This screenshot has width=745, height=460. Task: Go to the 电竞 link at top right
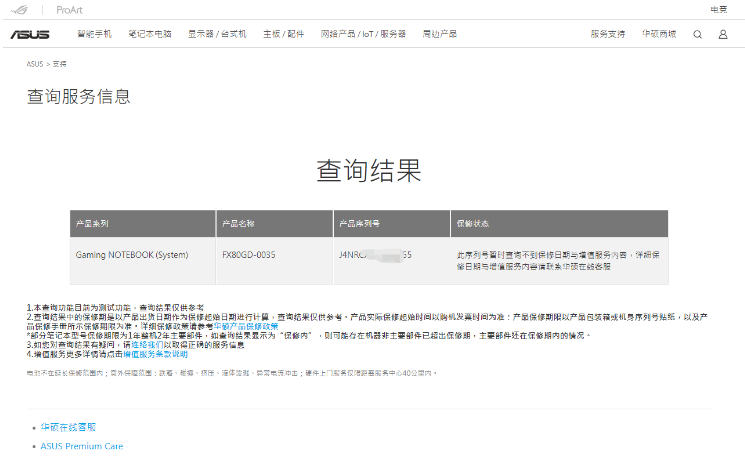(x=718, y=9)
